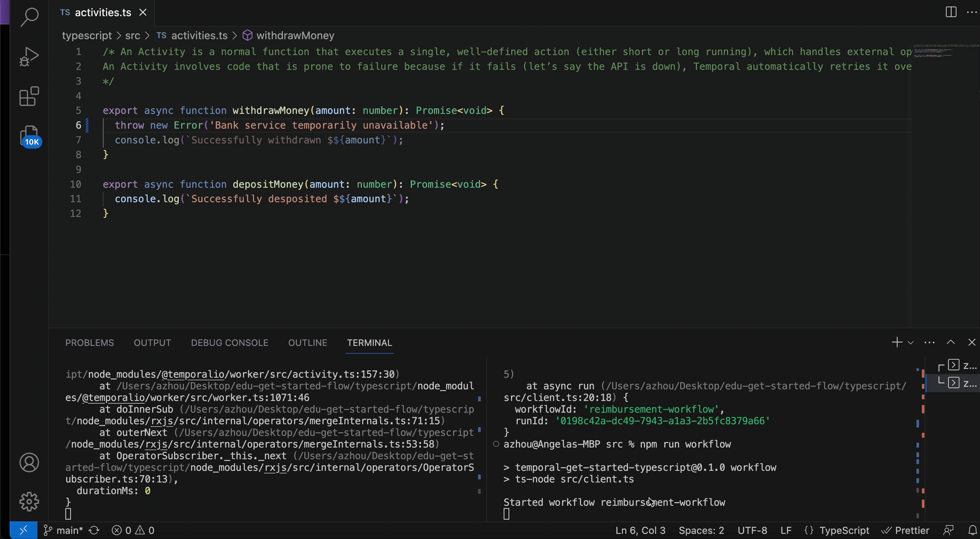980x539 pixels.
Task: Click the remote connection indicator in status bar
Action: click(x=24, y=530)
